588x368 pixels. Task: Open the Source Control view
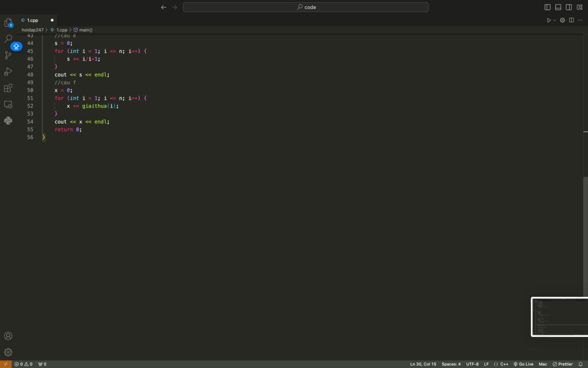(x=8, y=55)
